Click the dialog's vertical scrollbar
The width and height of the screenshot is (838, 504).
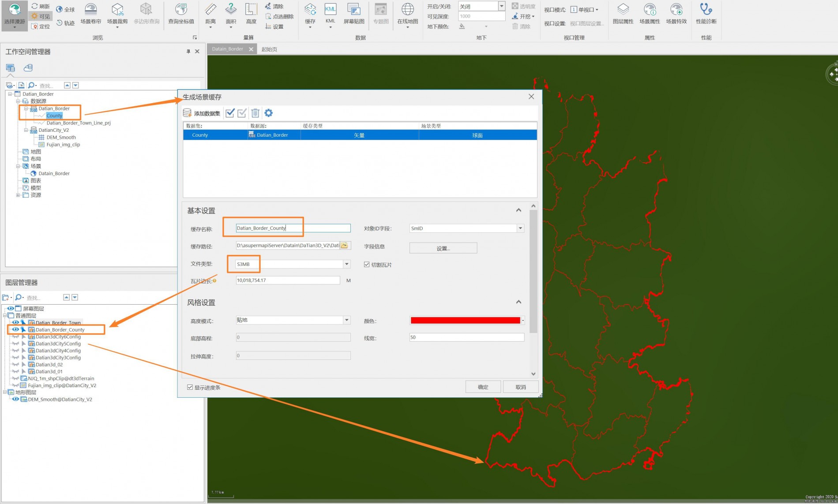click(533, 272)
